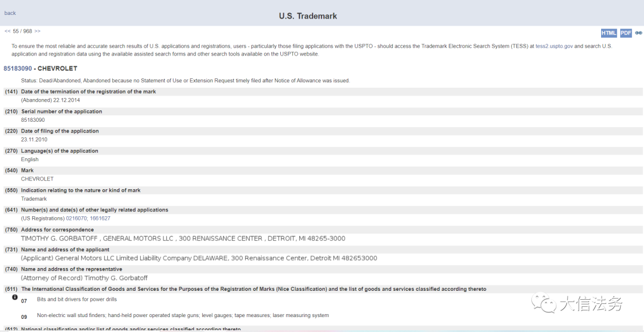Select the language value English
Viewport: 644px width, 332px height.
click(x=30, y=159)
